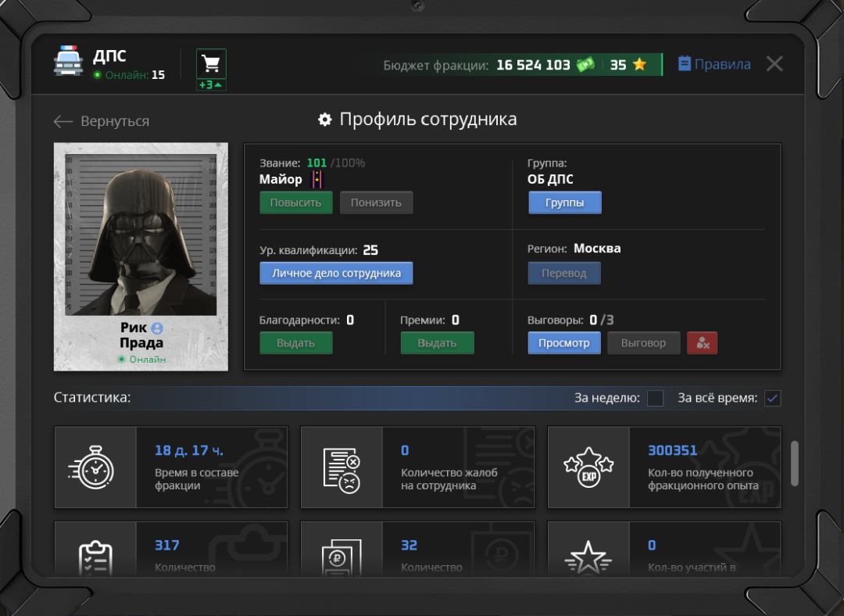Expand the +3 indicator under the cart
The height and width of the screenshot is (616, 844).
[211, 85]
